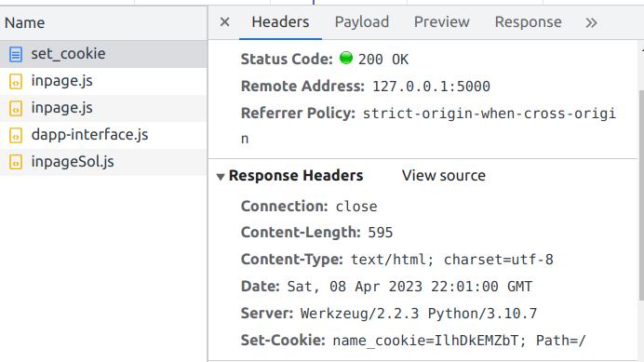Click the green status code indicator
The width and height of the screenshot is (644, 362).
[346, 58]
